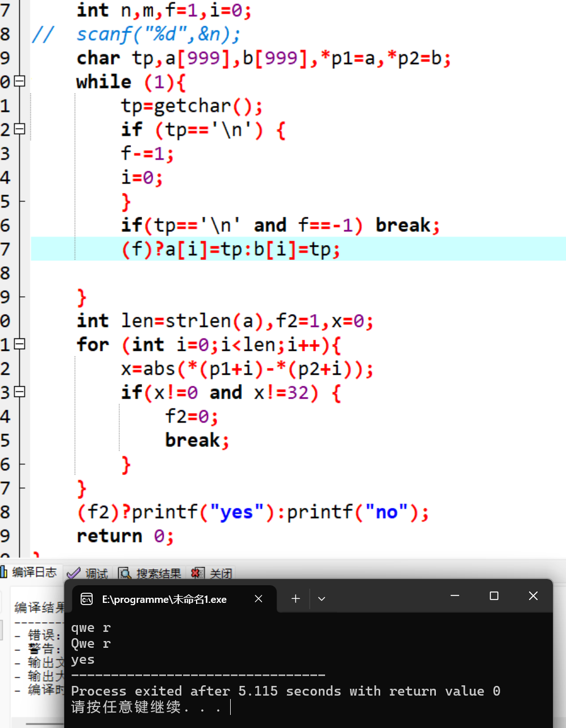
Task: Click the 'int len=strlen(a),f2=1,x=0;' line
Action: tap(225, 321)
